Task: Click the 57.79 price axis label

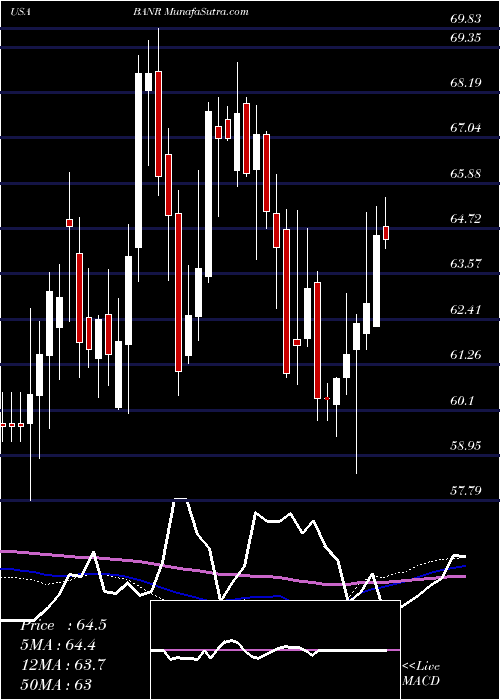Action: (x=466, y=491)
